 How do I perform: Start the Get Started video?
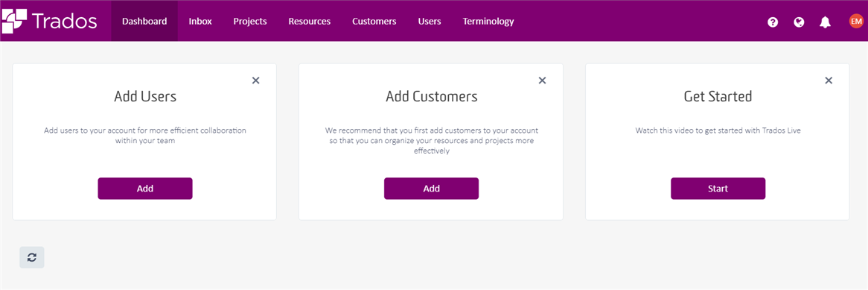click(718, 189)
